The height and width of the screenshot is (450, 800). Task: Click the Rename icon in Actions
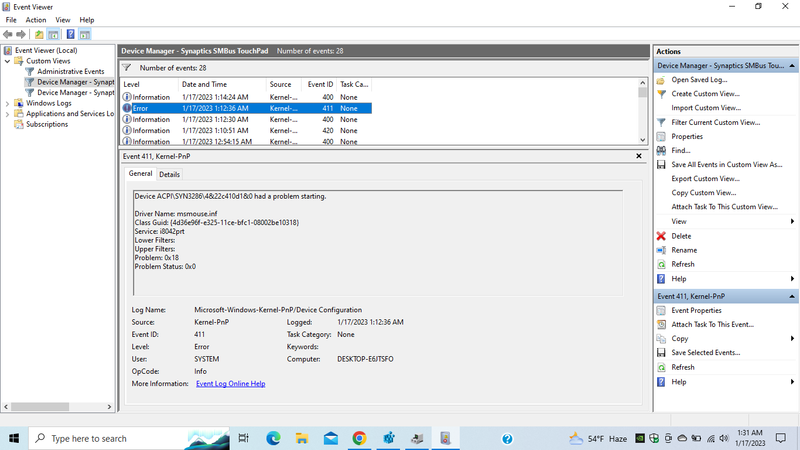pyautogui.click(x=661, y=250)
